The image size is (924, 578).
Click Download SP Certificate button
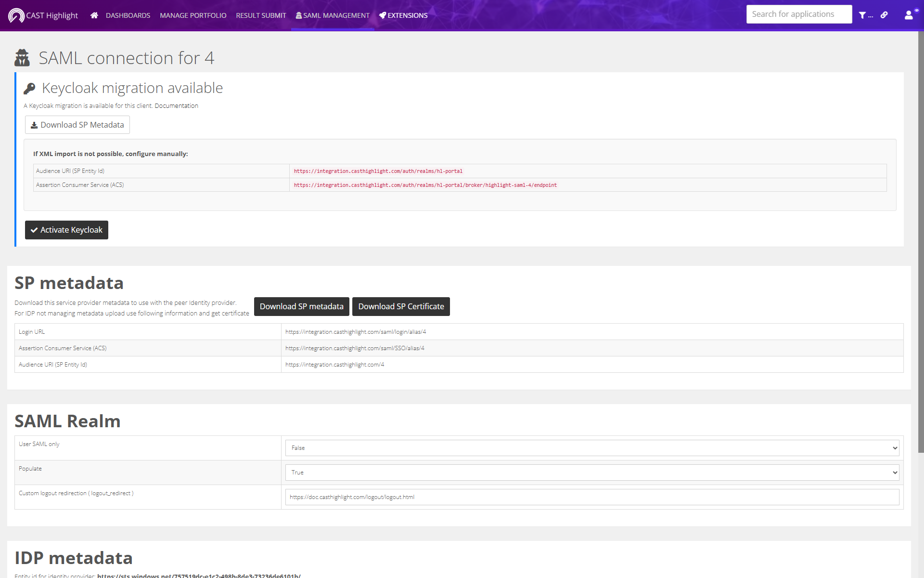tap(401, 306)
